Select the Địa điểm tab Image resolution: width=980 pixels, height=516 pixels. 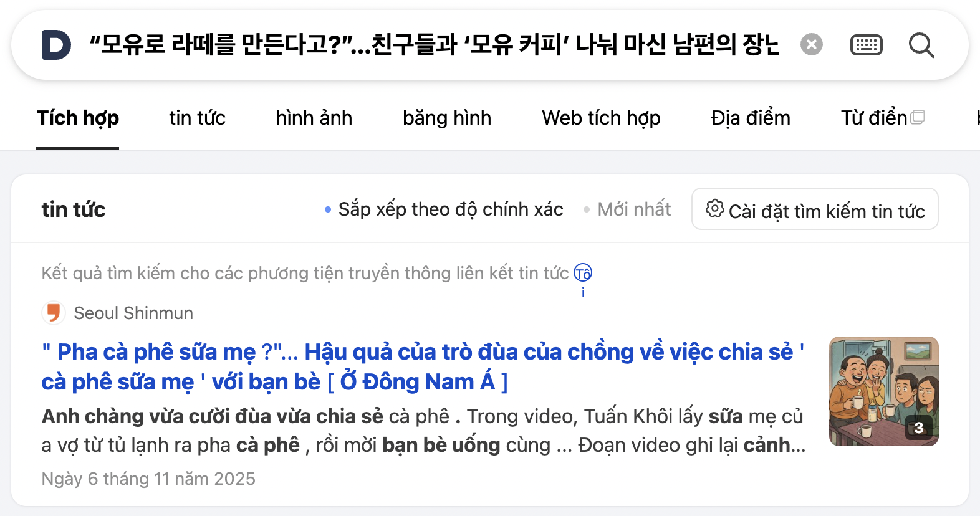coord(750,118)
